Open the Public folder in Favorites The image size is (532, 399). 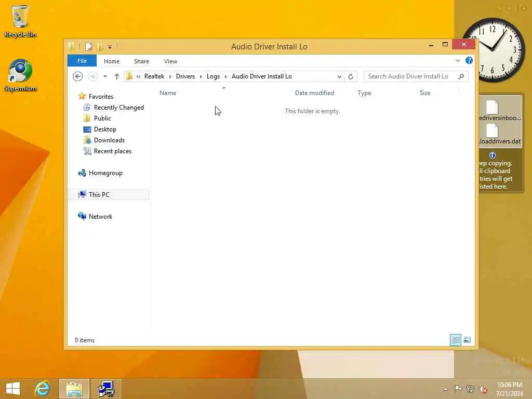coord(102,118)
